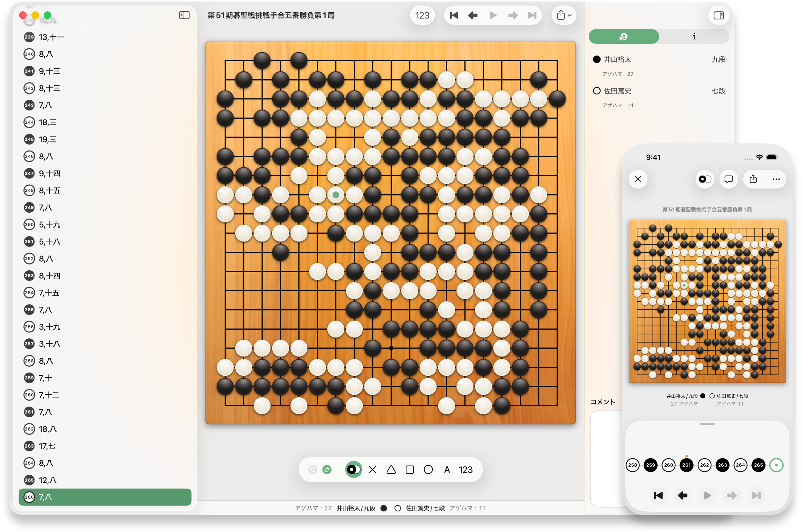Click player name 井山裕太 in inspector

tap(617, 59)
